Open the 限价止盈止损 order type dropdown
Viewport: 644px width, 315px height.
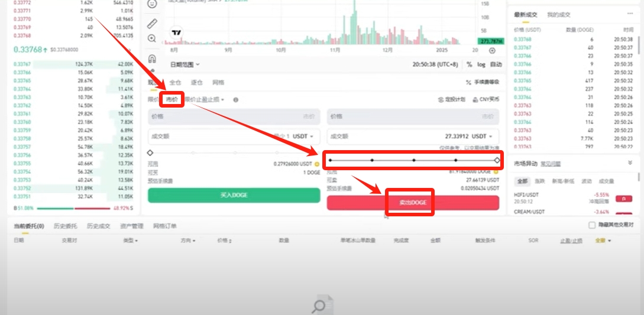point(205,100)
